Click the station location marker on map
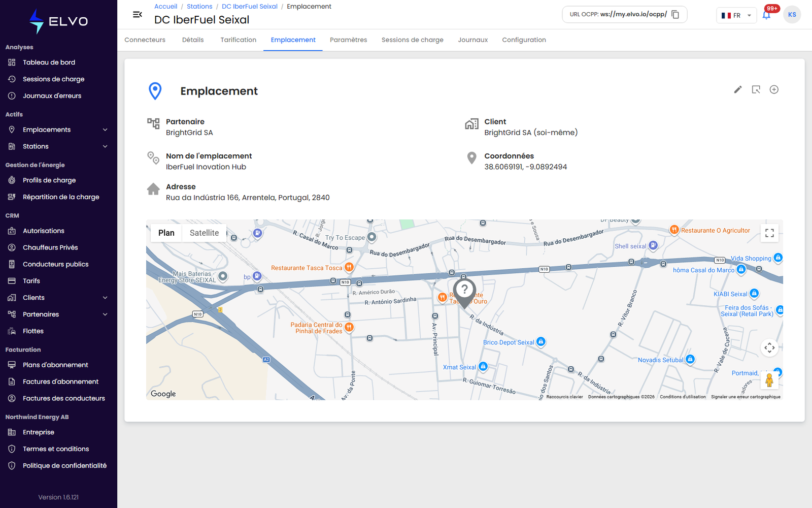The image size is (812, 508). (x=464, y=293)
